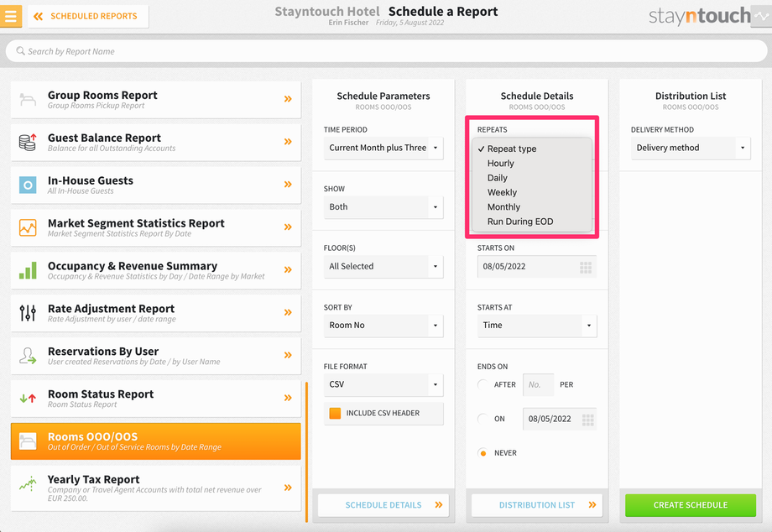The height and width of the screenshot is (532, 772).
Task: Select Rooms OOO/OOS report row
Action: pos(155,441)
